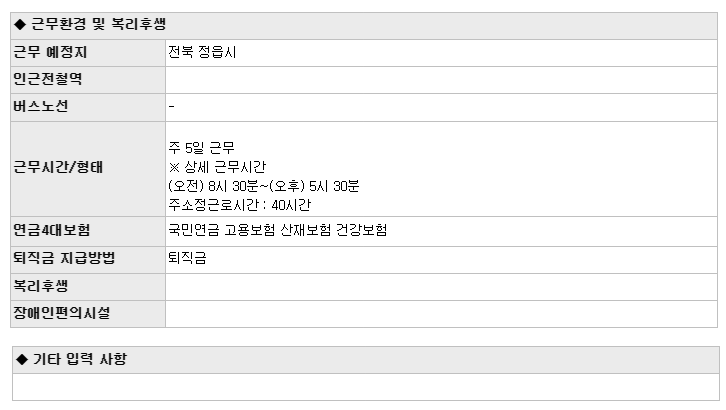The height and width of the screenshot is (410, 726).
Task: Click the empty field under 기타 입력 사항
Action: click(x=366, y=387)
